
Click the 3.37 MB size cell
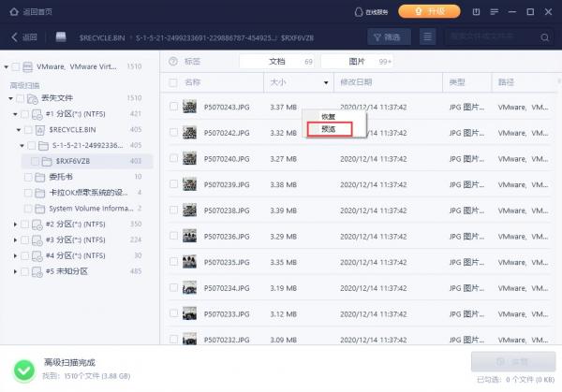pyautogui.click(x=284, y=107)
